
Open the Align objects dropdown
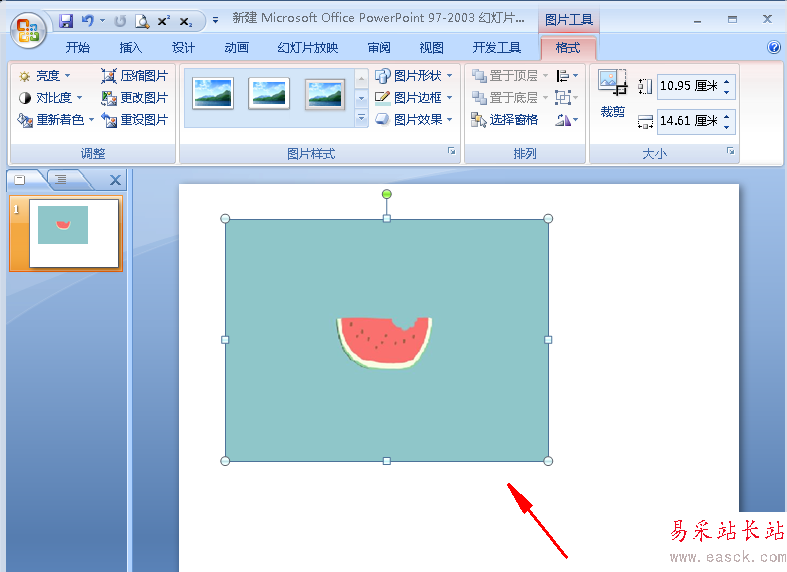[x=567, y=76]
